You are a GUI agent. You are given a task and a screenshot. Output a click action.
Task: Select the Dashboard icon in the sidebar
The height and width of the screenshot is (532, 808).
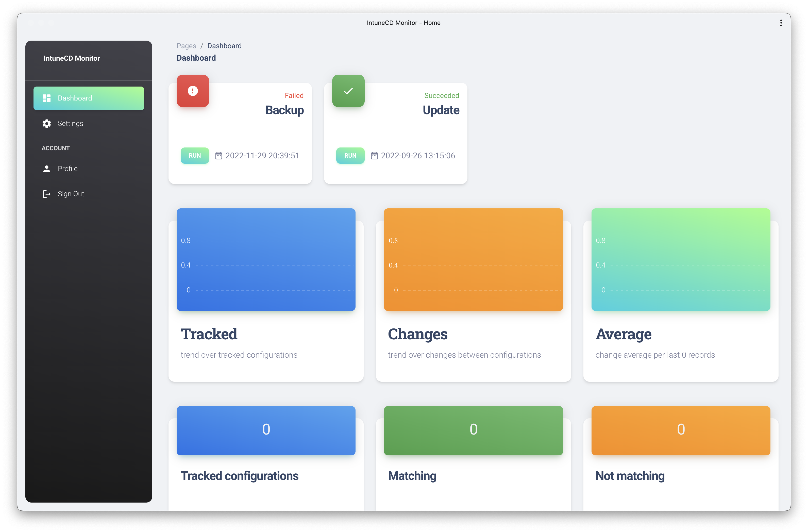46,98
